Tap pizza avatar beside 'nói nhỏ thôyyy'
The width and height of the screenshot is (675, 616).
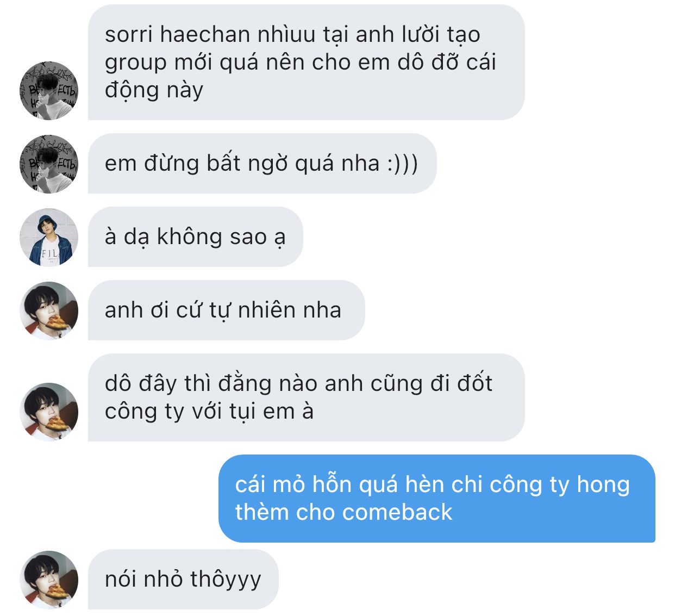[49, 580]
